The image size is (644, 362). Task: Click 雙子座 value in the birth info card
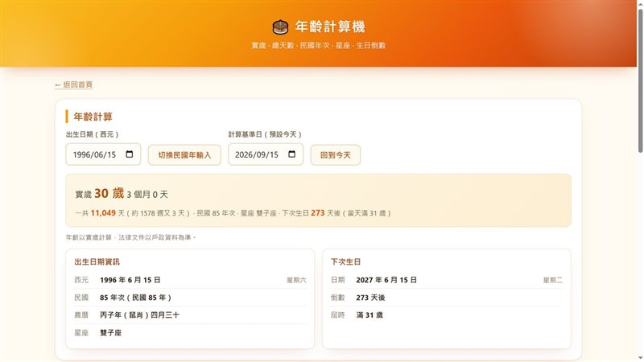111,333
